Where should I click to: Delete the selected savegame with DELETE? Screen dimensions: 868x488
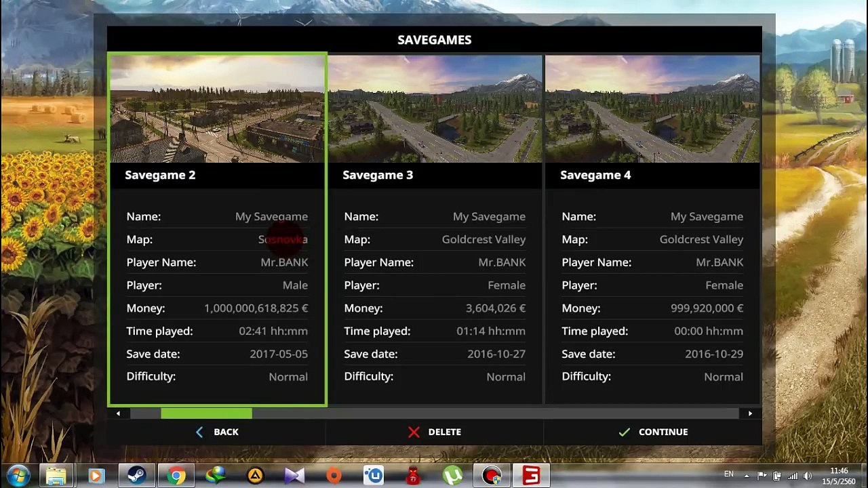[435, 432]
